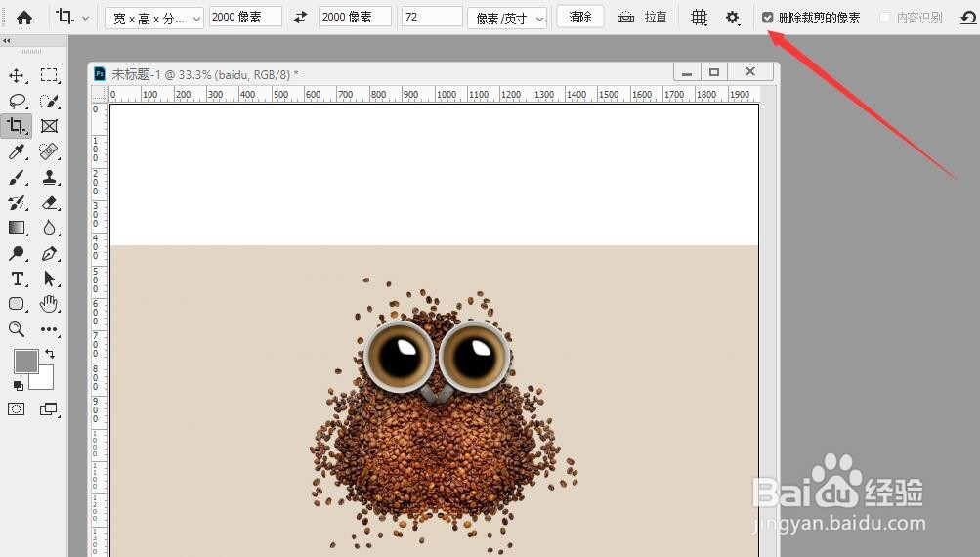Select the Frame tool
Image resolution: width=980 pixels, height=557 pixels.
49,126
